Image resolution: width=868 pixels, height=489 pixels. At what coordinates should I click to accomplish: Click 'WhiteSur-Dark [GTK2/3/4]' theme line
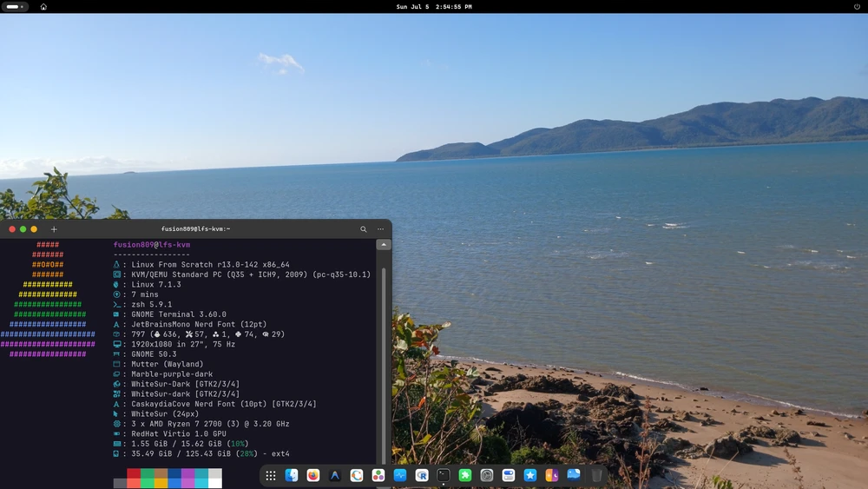tap(186, 384)
